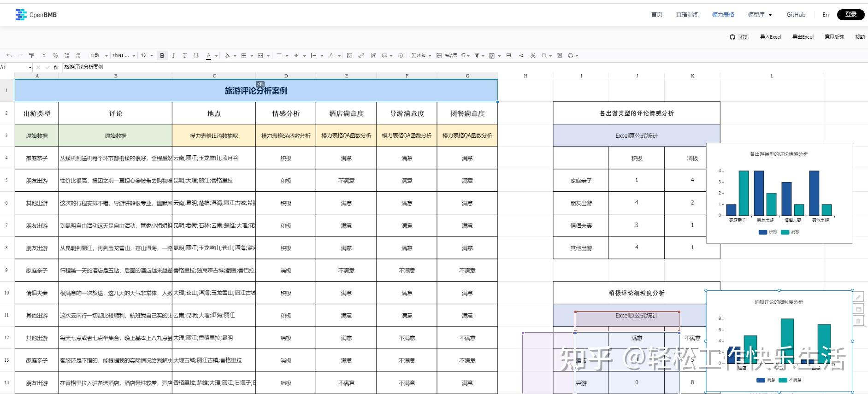This screenshot has width=868, height=394.
Task: Click 意见反馈 feedback link
Action: (x=834, y=37)
